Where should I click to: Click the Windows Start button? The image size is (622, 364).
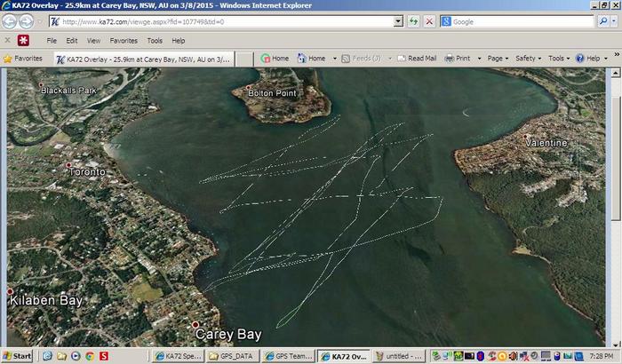[x=17, y=355]
